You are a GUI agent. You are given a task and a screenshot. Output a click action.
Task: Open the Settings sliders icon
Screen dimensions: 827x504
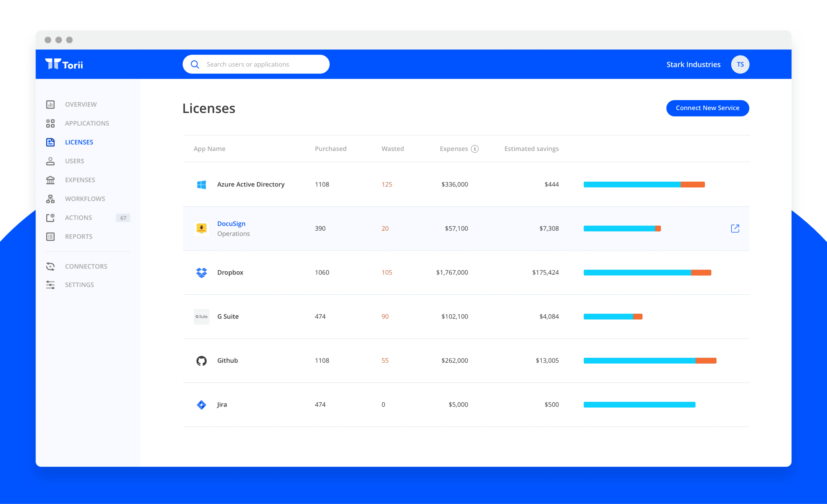point(50,285)
